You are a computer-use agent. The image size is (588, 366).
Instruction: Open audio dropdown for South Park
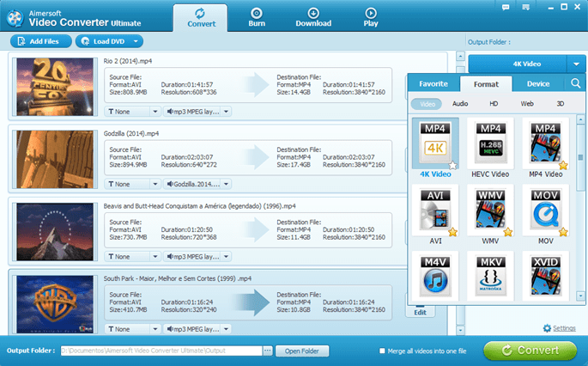click(x=226, y=329)
